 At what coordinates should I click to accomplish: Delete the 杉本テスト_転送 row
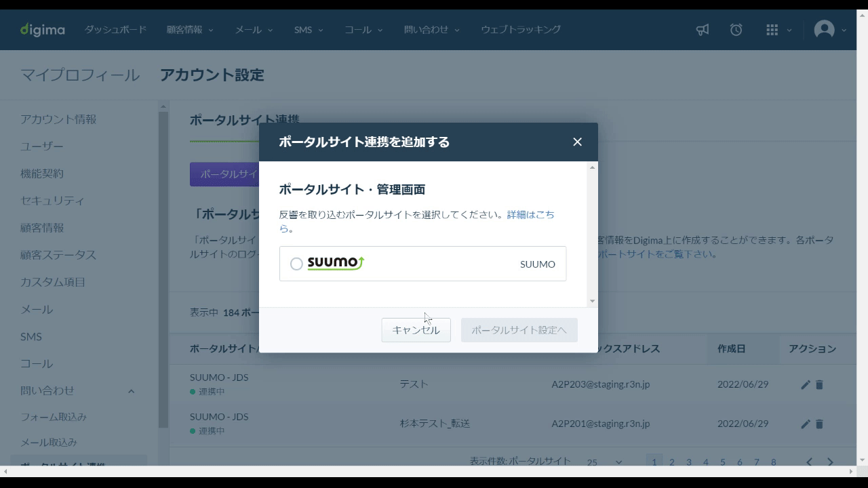click(819, 424)
